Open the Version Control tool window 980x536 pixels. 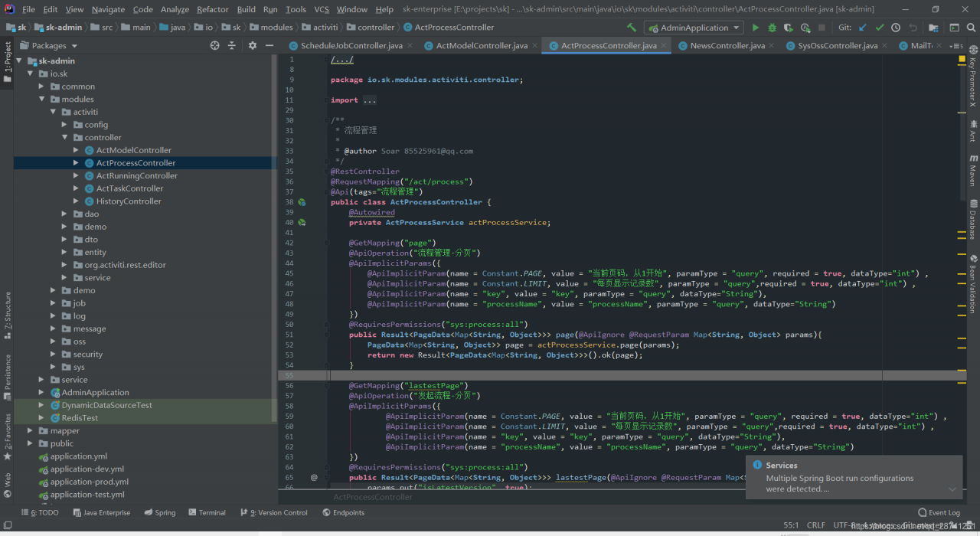273,513
